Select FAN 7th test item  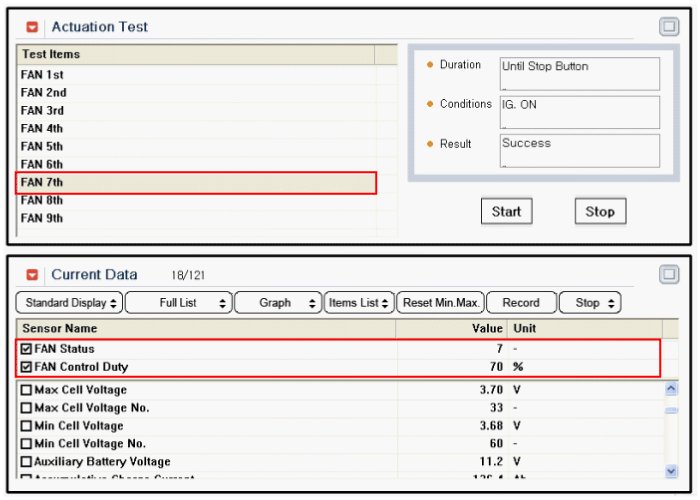[196, 183]
